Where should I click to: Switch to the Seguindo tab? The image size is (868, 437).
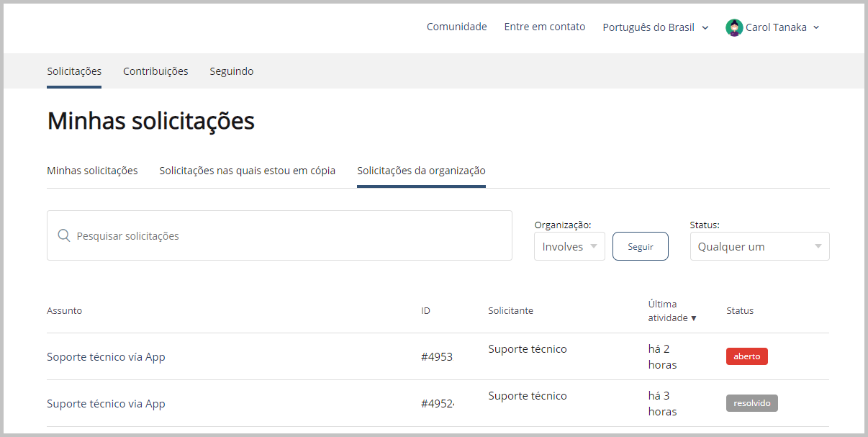(x=232, y=71)
